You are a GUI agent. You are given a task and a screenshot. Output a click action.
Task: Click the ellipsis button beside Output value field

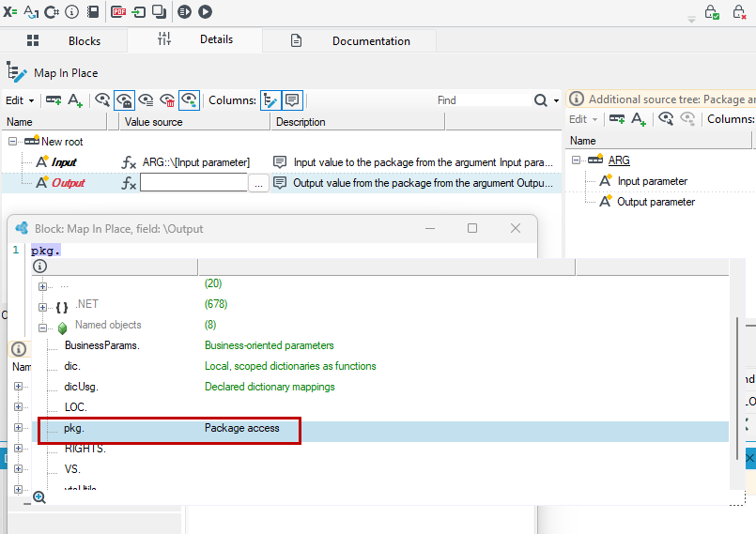258,183
